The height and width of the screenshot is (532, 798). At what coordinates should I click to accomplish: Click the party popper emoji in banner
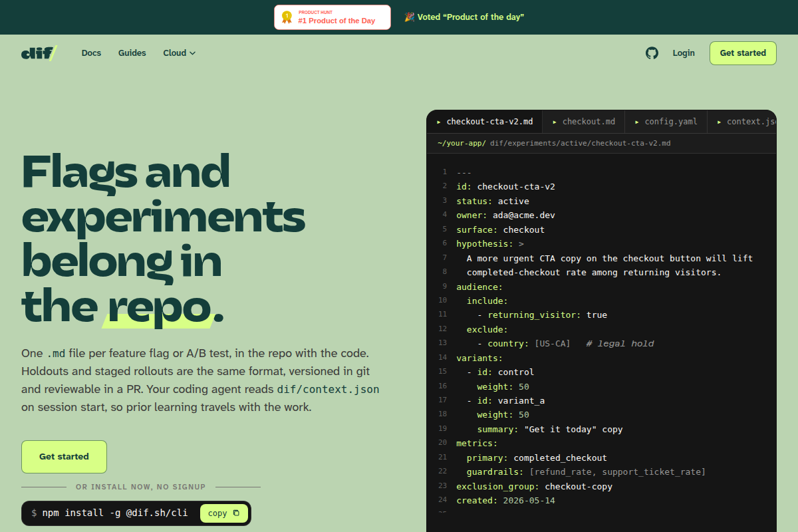tap(410, 17)
